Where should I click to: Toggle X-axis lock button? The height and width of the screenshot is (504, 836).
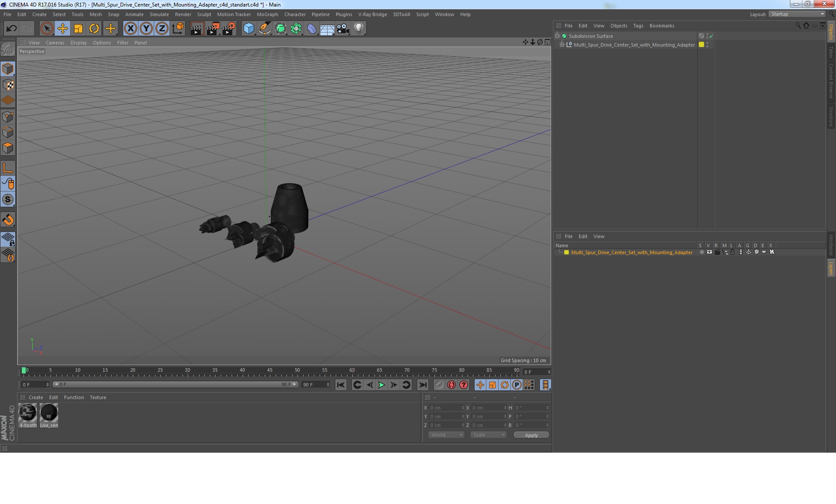[x=130, y=29]
